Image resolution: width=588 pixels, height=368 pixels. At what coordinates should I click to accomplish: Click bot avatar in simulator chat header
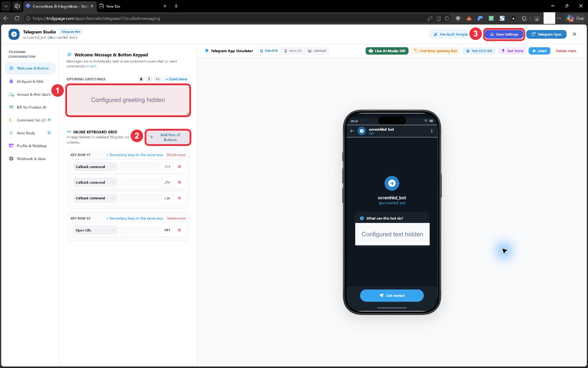click(x=362, y=131)
